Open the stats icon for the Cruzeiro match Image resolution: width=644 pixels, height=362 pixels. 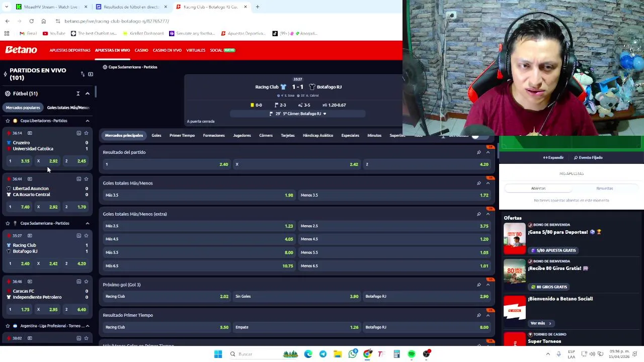(78, 133)
